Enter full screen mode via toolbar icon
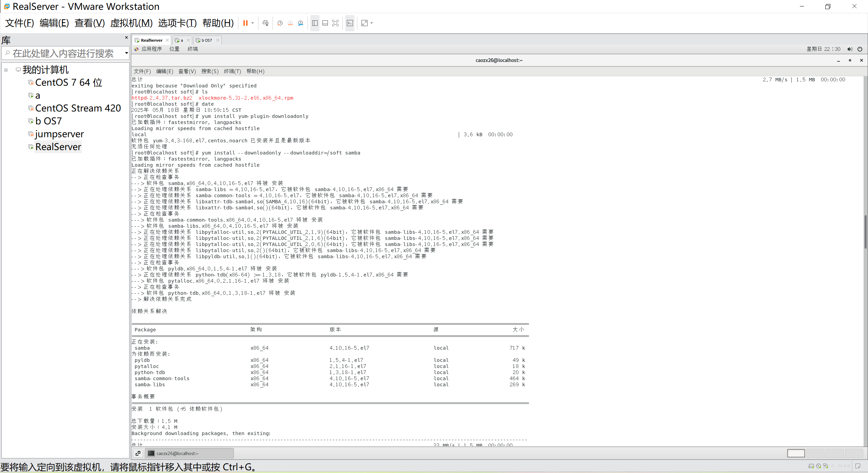Screen dimensions: 868x473 [335, 23]
